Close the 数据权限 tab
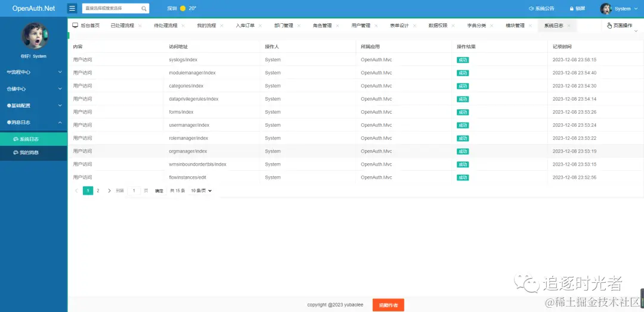The height and width of the screenshot is (312, 644). coord(453,26)
